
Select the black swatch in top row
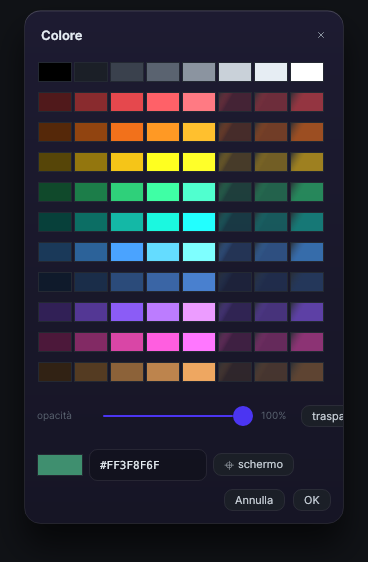55,72
